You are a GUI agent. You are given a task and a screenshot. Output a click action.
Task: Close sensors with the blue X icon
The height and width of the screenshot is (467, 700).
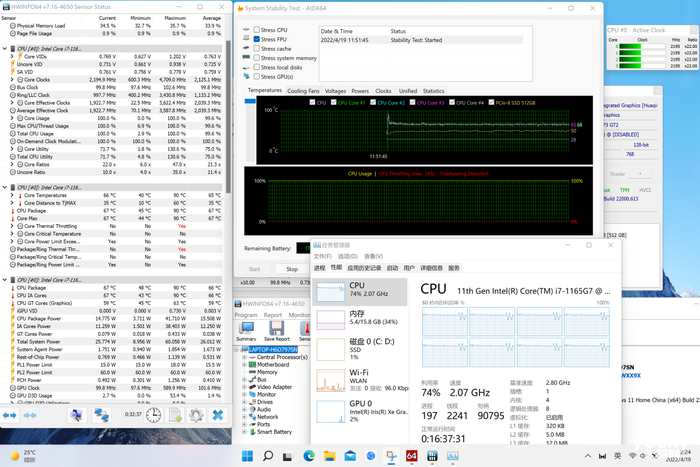pos(216,415)
